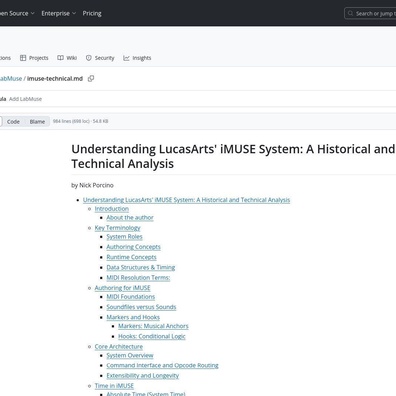Open Hooks: Conditional Logic link
The height and width of the screenshot is (396, 396).
click(152, 336)
